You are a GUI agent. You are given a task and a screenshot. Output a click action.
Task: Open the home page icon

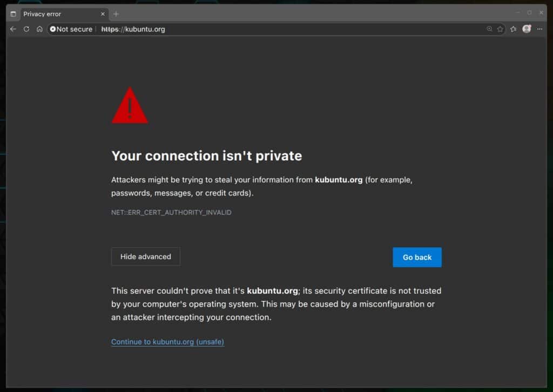click(39, 29)
